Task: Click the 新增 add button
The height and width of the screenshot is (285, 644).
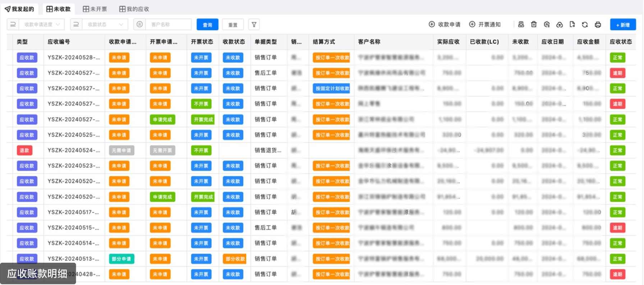Action: 623,24
